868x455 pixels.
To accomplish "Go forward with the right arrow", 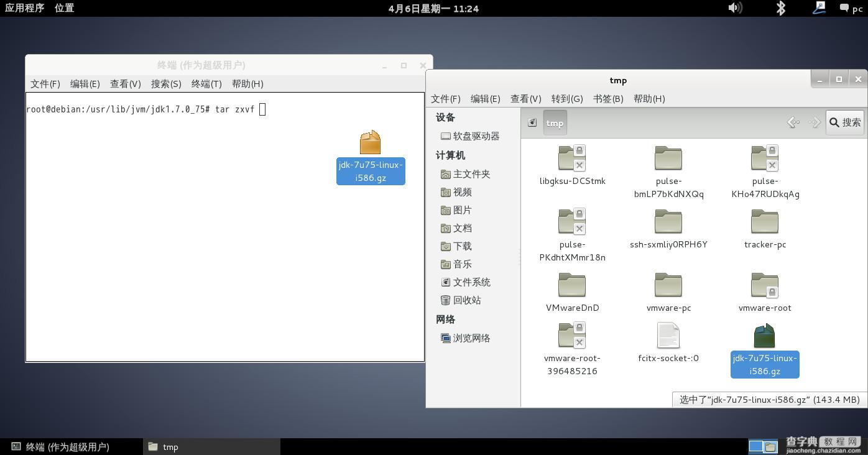I will pos(814,122).
